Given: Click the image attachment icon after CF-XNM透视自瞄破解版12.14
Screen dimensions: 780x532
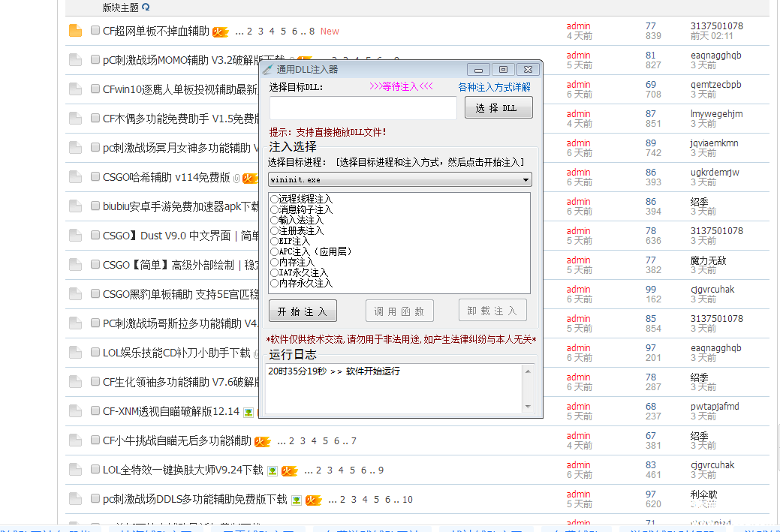Looking at the screenshot, I should [248, 412].
